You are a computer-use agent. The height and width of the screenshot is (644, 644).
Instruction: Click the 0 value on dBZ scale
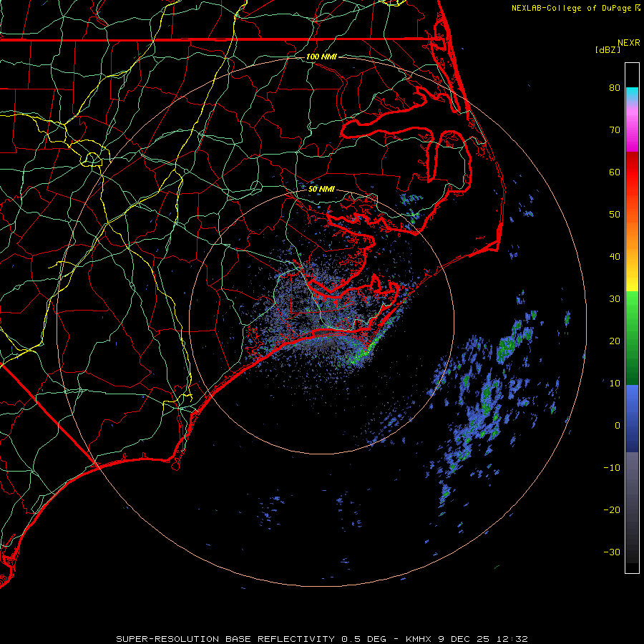[618, 426]
